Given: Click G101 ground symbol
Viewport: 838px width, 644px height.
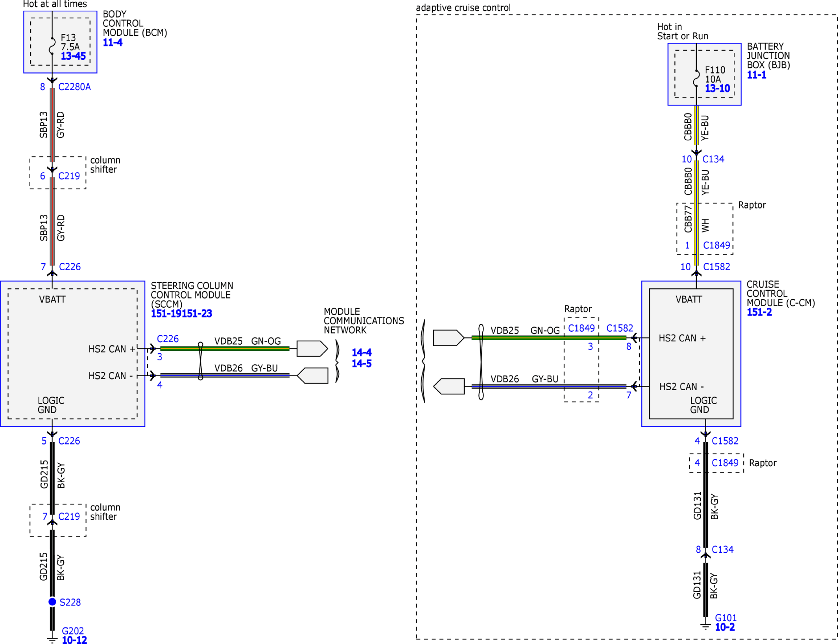Looking at the screenshot, I should pos(705,627).
